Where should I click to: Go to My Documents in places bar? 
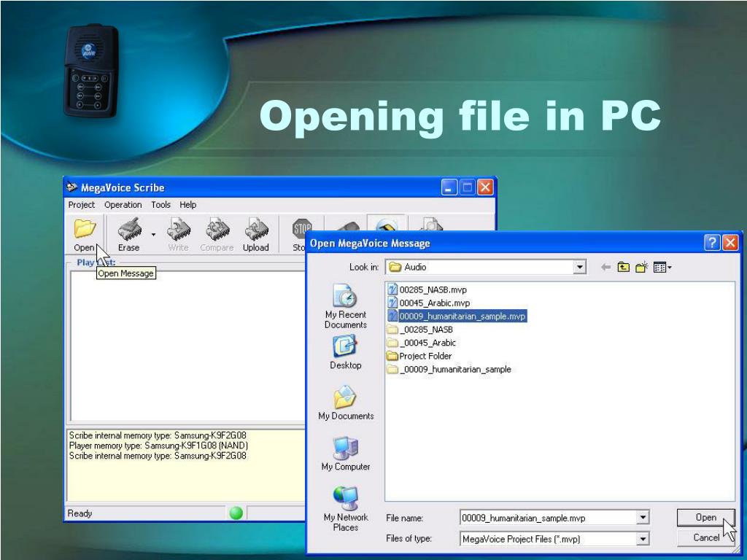coord(346,402)
